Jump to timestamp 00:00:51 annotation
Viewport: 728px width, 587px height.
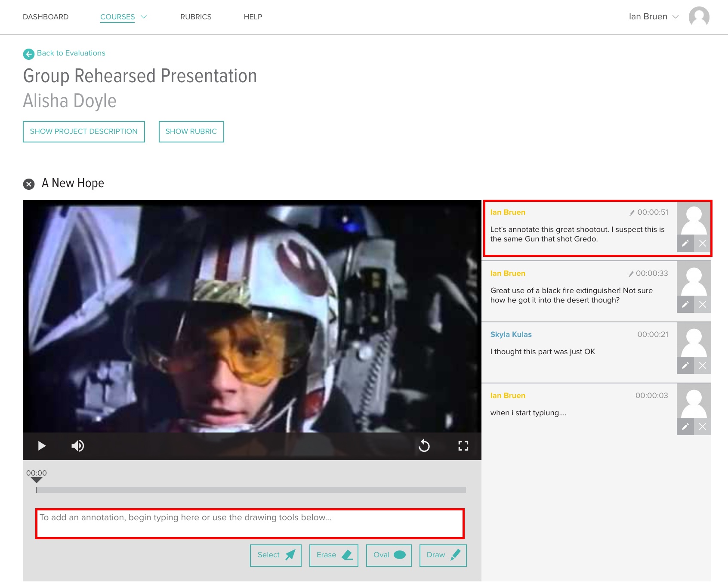pyautogui.click(x=653, y=212)
